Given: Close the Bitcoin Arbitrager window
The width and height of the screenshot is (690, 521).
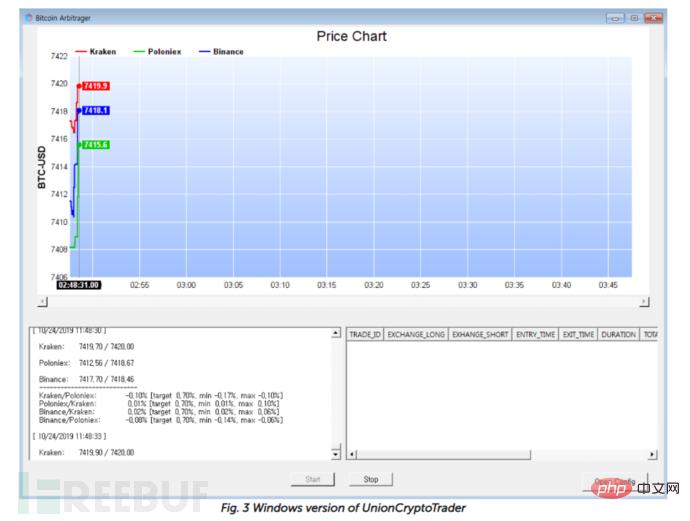Looking at the screenshot, I should [x=653, y=18].
